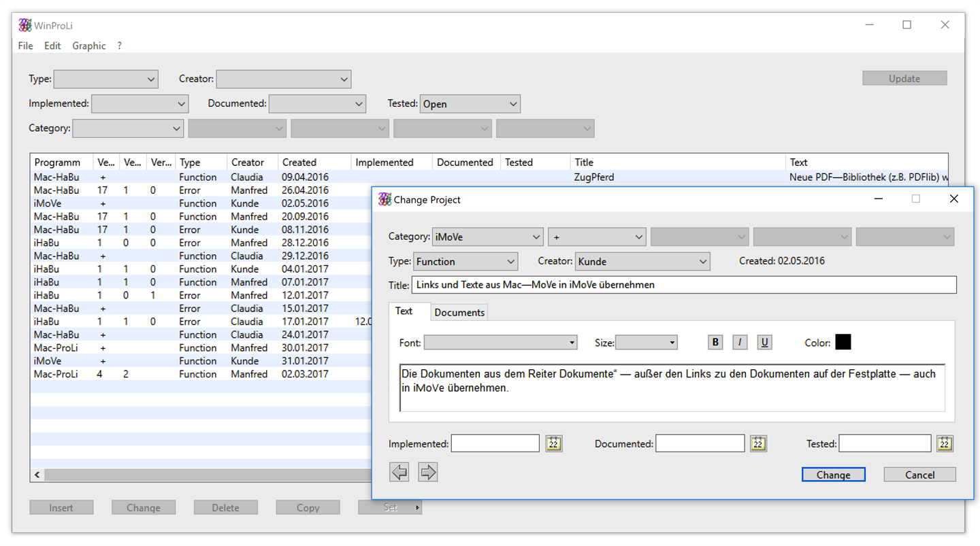980x546 pixels.
Task: Switch to the Documents tab
Action: (x=459, y=313)
